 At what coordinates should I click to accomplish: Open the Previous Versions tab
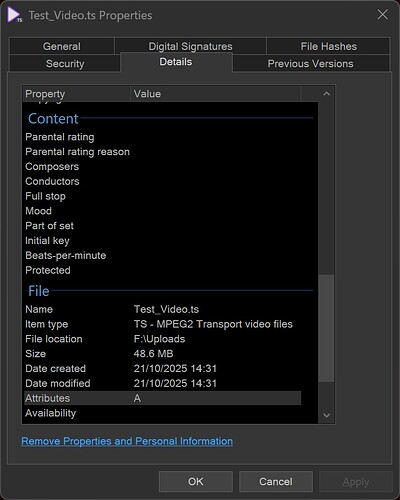pyautogui.click(x=310, y=64)
